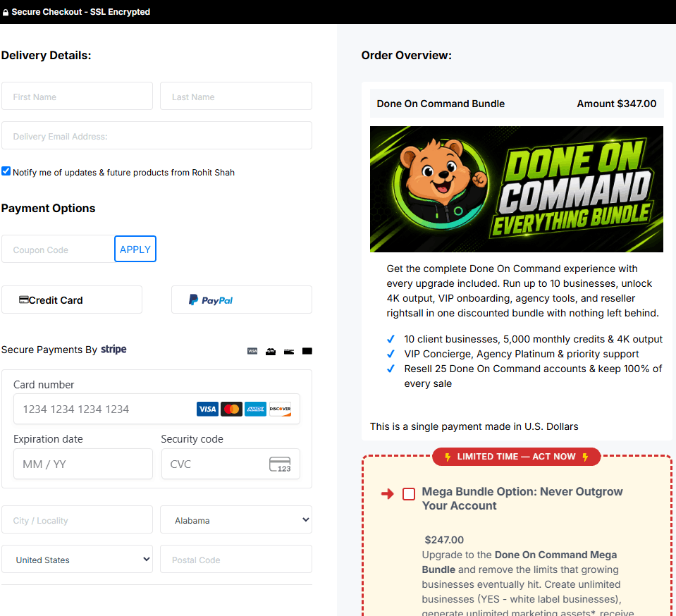676x616 pixels.
Task: Click the PayPal logo
Action: [211, 300]
